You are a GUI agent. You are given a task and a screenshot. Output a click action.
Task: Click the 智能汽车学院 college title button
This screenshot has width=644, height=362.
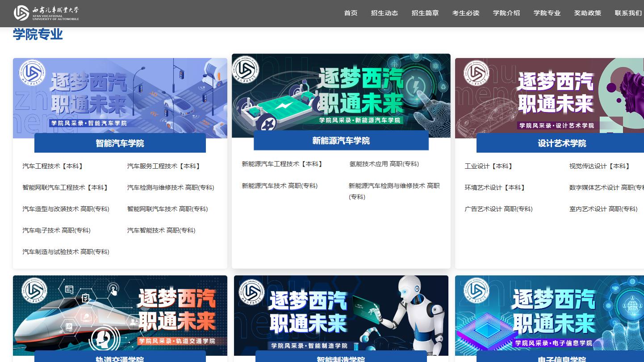coord(120,143)
